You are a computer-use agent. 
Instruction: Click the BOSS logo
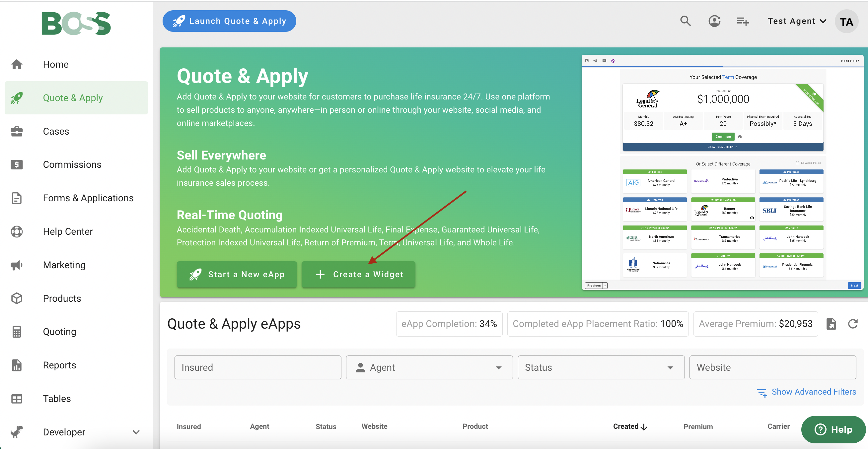point(76,24)
